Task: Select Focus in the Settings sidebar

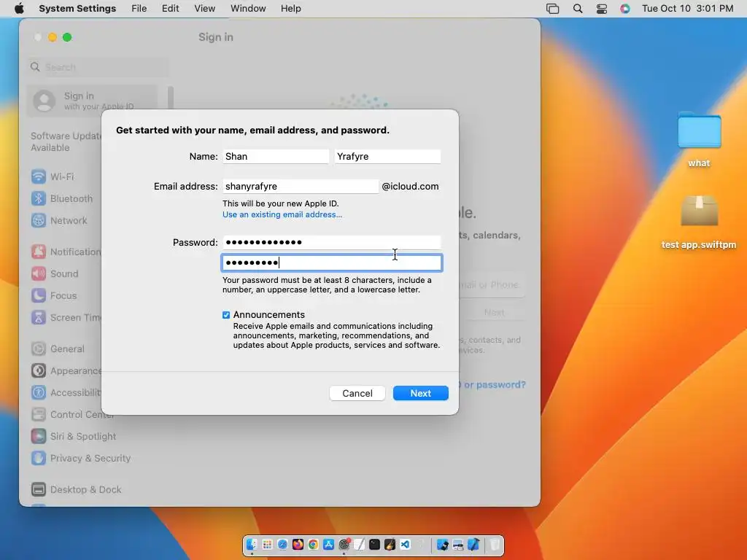Action: click(54, 296)
